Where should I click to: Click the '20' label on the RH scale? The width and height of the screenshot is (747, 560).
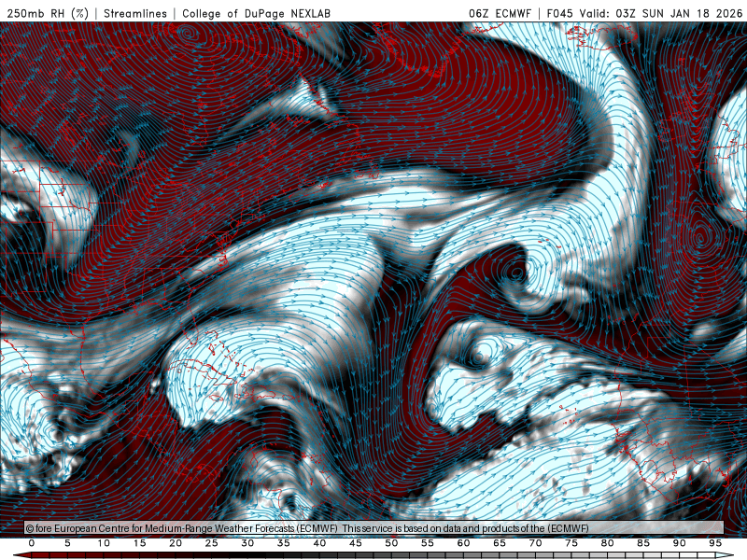(x=176, y=543)
